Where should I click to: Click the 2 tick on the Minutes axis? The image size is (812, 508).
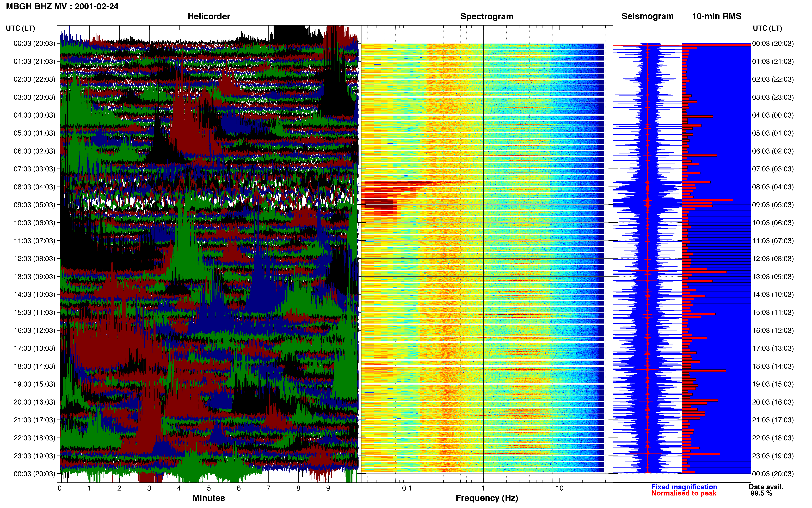click(119, 488)
